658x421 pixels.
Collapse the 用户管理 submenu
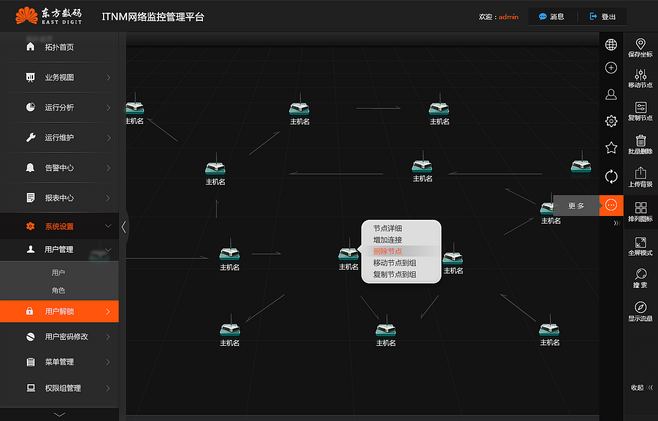59,249
